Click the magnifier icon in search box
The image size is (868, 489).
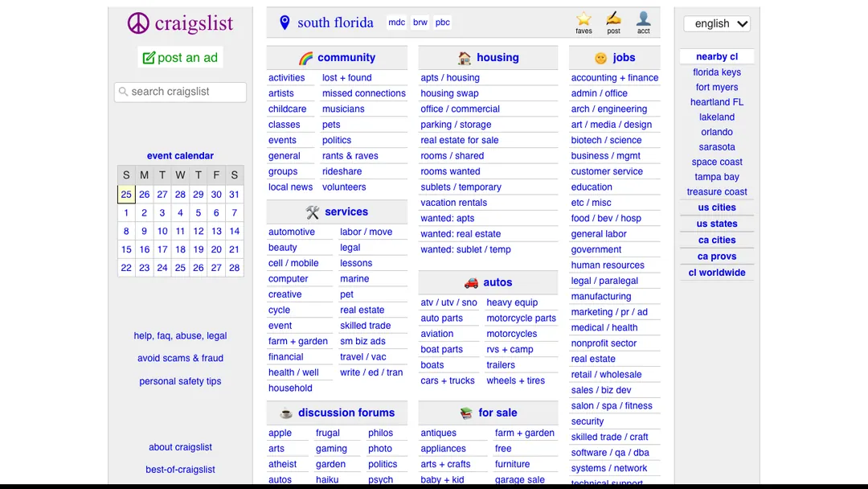[x=124, y=92]
